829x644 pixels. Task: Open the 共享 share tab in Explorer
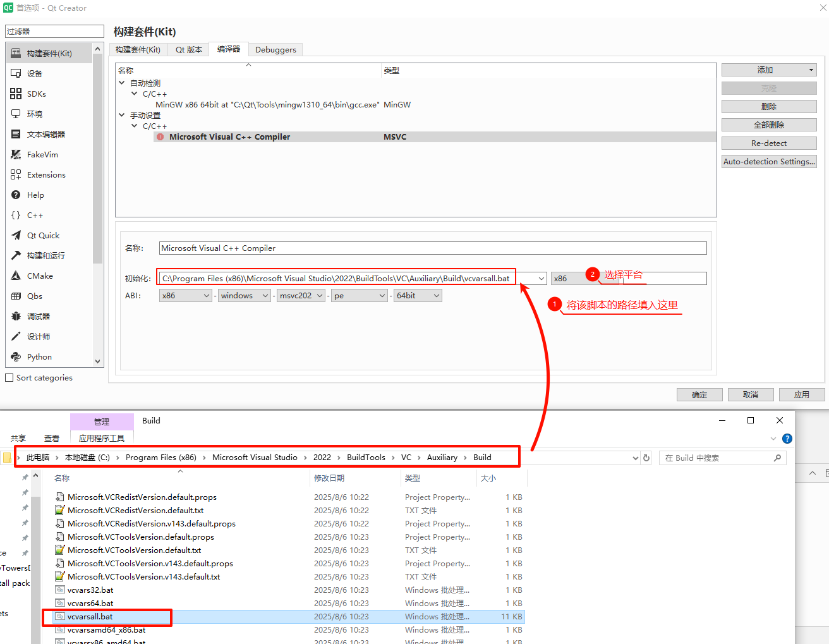point(18,438)
